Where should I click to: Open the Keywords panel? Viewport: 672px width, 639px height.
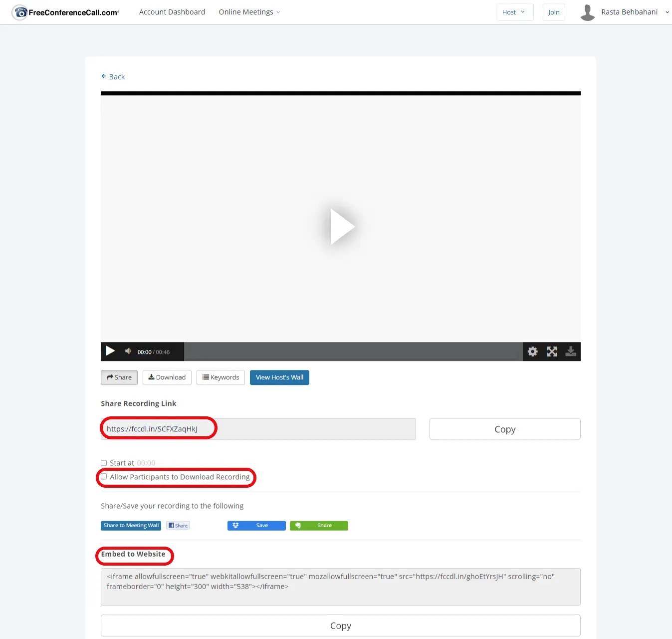coord(220,377)
